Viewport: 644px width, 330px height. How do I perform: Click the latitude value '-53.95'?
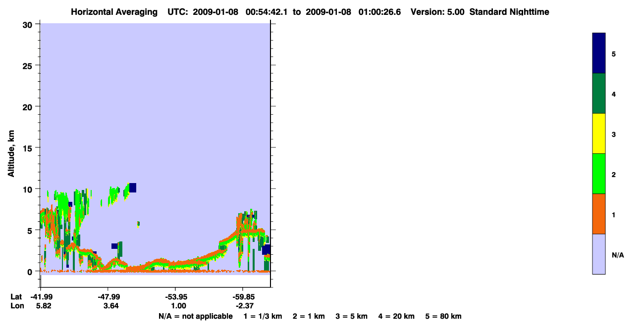[175, 297]
